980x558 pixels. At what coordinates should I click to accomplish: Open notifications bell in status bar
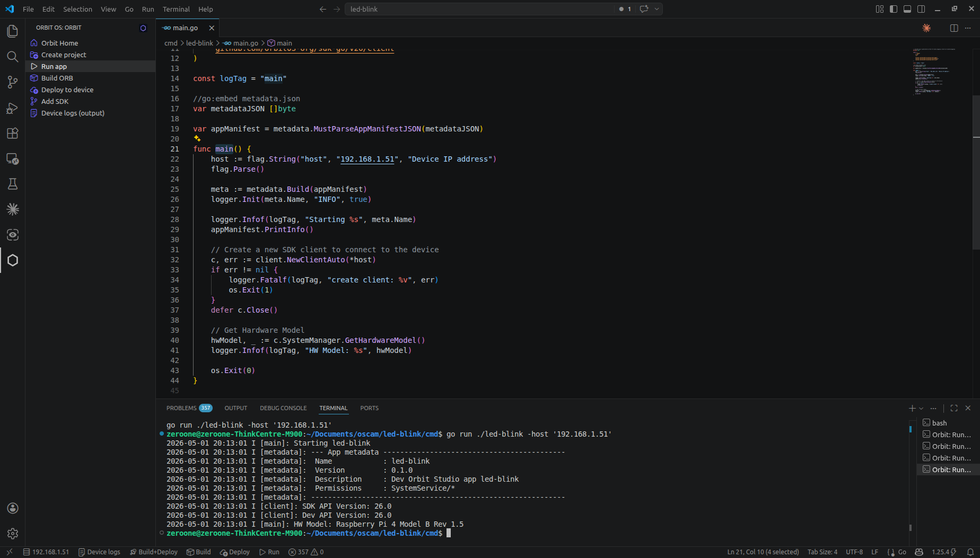970,552
